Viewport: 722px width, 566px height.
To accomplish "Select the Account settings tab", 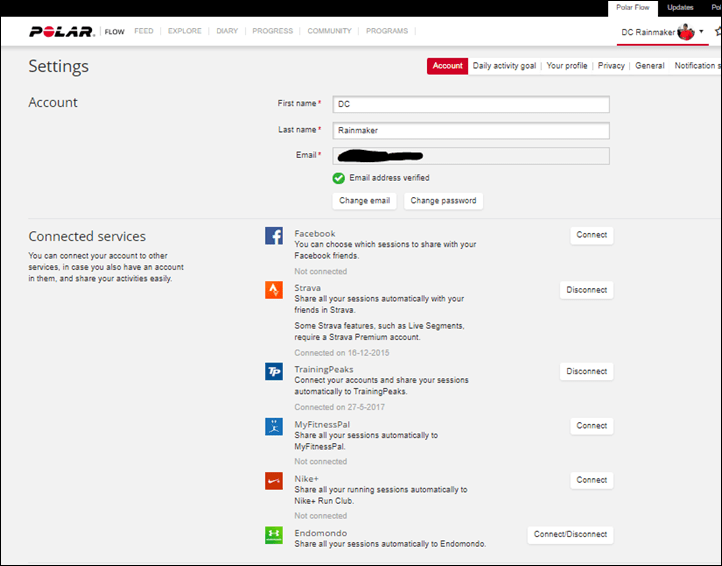I will click(x=447, y=66).
